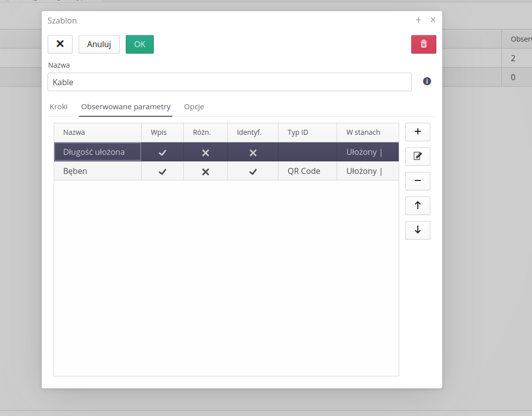The height and width of the screenshot is (416, 532).
Task: Open Typ ID selector showing QR Code
Action: pyautogui.click(x=307, y=171)
